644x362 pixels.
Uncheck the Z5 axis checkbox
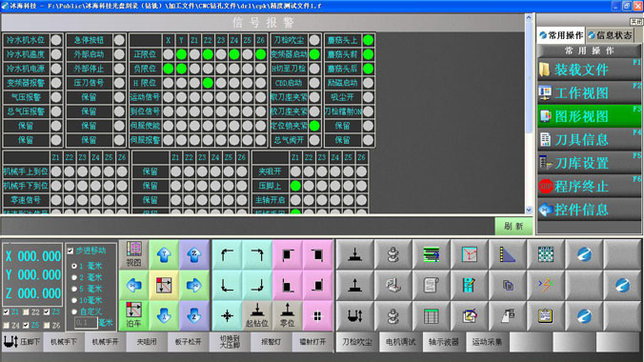pyautogui.click(x=26, y=325)
